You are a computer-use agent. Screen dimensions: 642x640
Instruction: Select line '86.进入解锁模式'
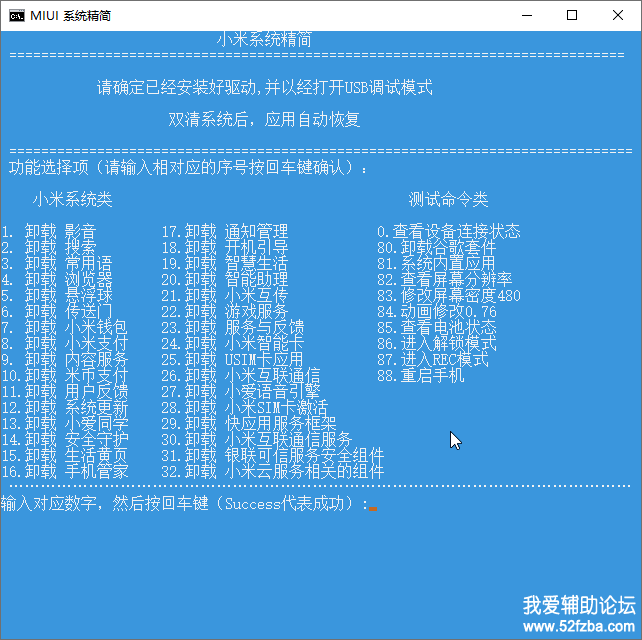coord(437,344)
